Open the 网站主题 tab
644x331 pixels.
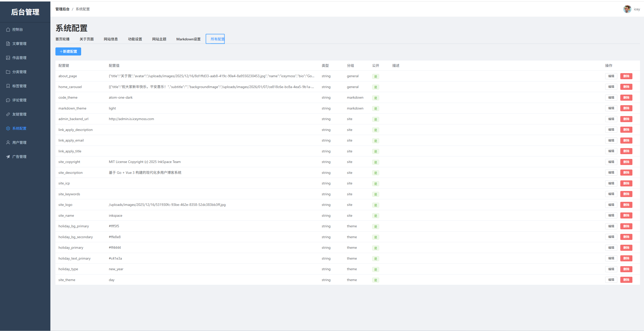159,39
